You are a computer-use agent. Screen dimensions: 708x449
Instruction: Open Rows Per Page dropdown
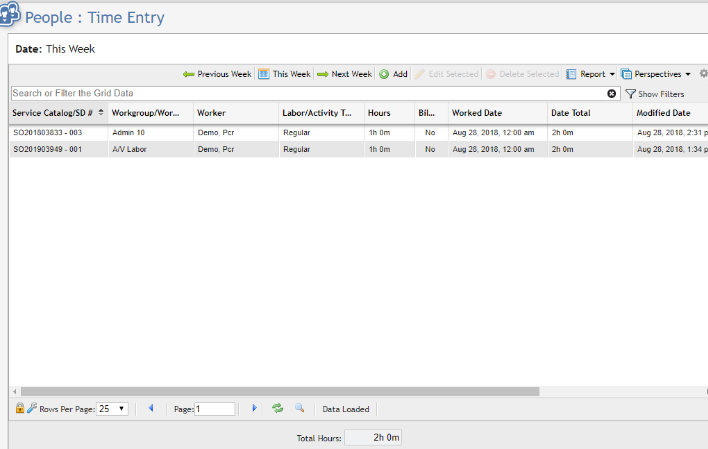(x=112, y=408)
